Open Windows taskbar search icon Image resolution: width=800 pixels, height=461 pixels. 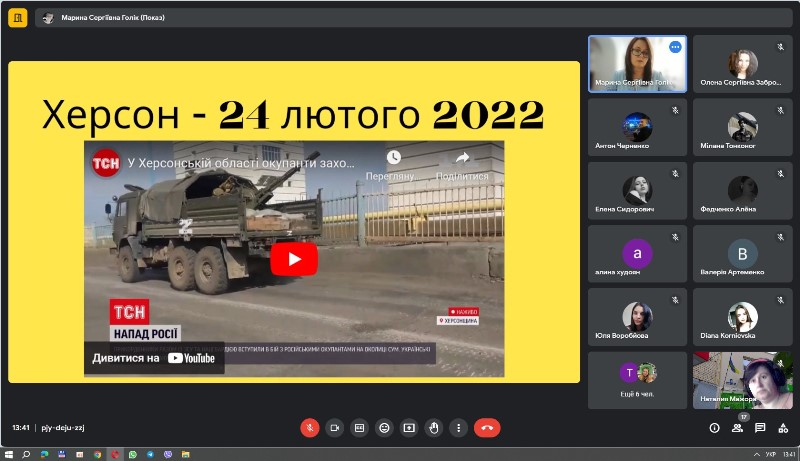[x=27, y=454]
